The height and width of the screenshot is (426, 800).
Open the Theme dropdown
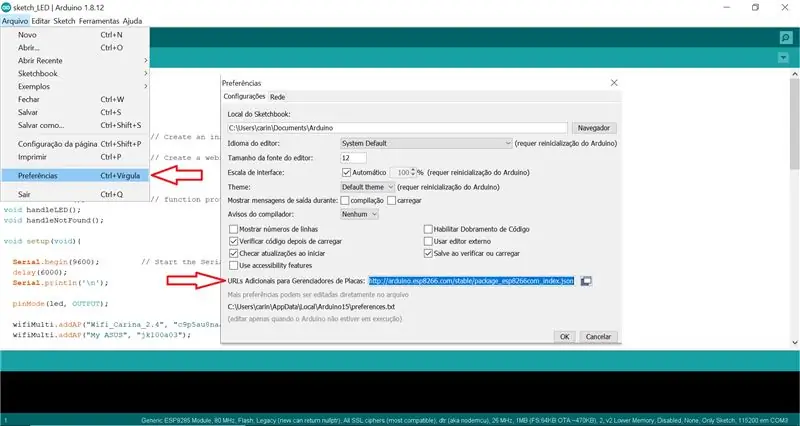(367, 187)
